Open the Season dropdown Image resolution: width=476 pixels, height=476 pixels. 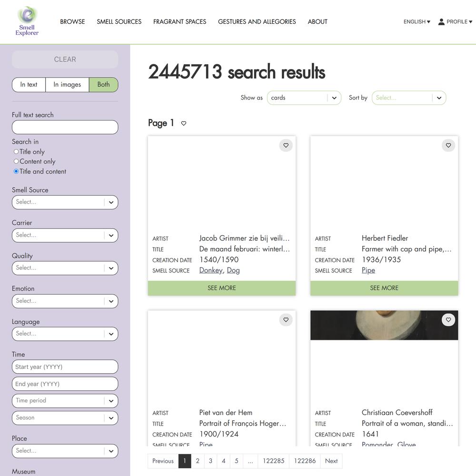click(x=65, y=418)
